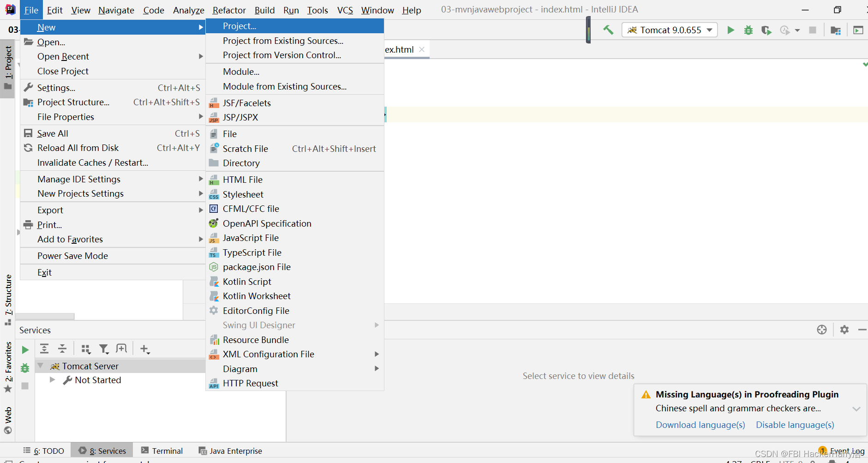Viewport: 868px width, 463px height.
Task: Expand Manage IDE Settings submenu
Action: point(113,179)
